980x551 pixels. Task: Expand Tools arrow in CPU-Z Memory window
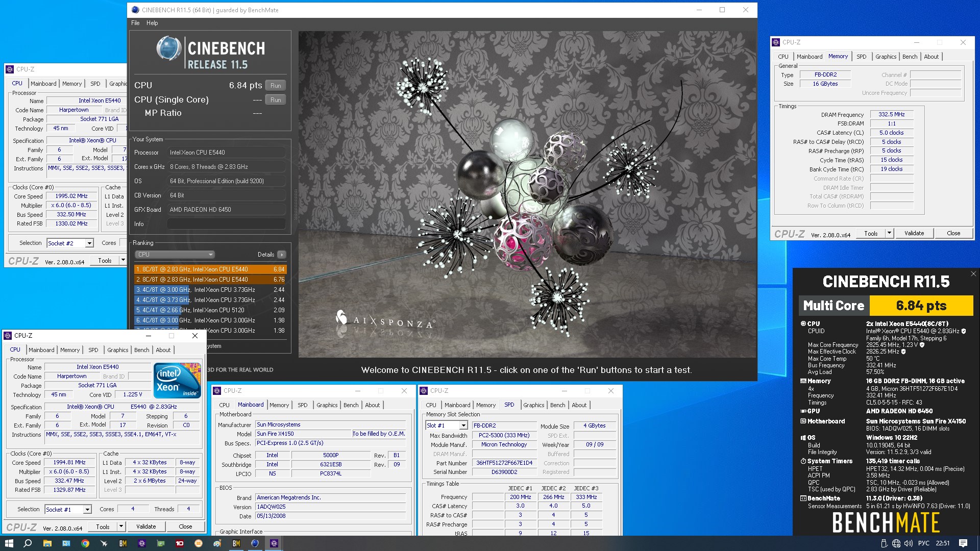click(x=889, y=233)
